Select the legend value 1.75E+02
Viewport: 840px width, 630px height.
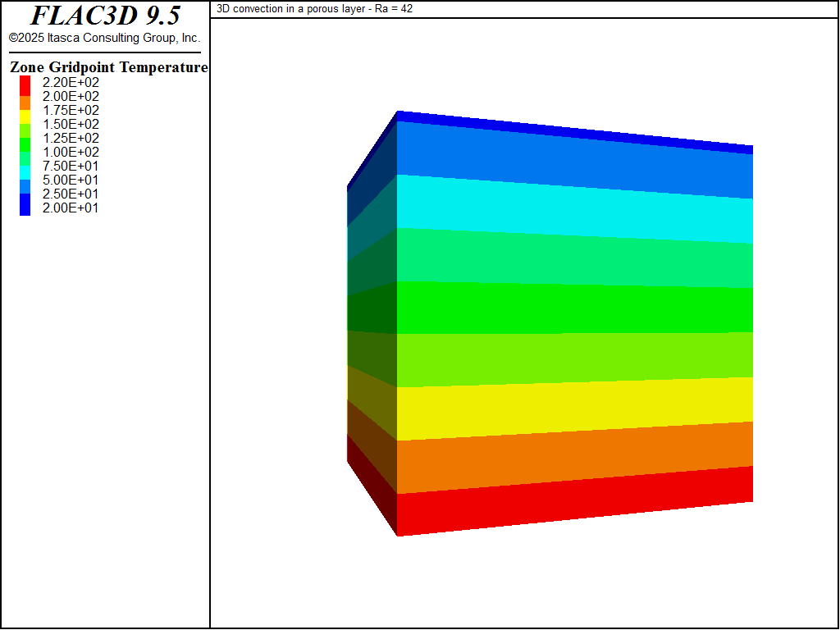pos(71,111)
